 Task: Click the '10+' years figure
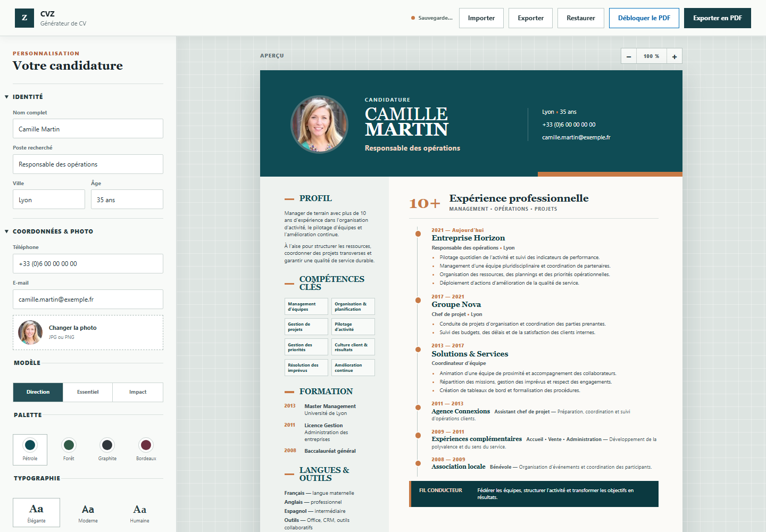point(424,203)
